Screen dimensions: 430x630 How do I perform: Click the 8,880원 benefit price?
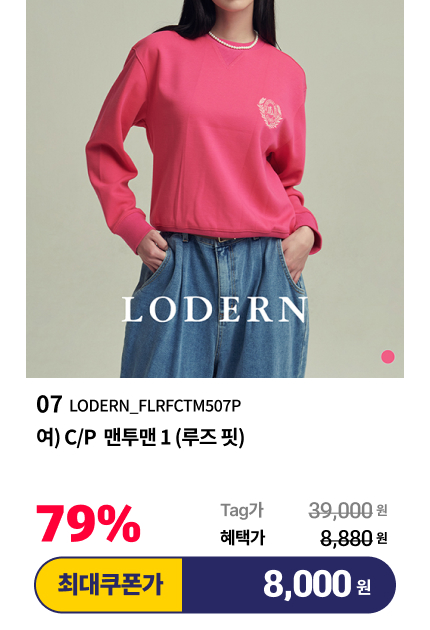[x=354, y=538]
